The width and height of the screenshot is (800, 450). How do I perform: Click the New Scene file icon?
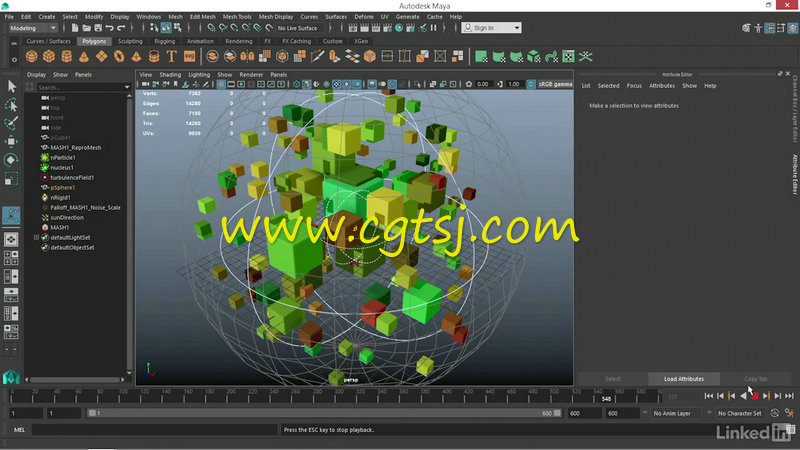click(x=75, y=28)
